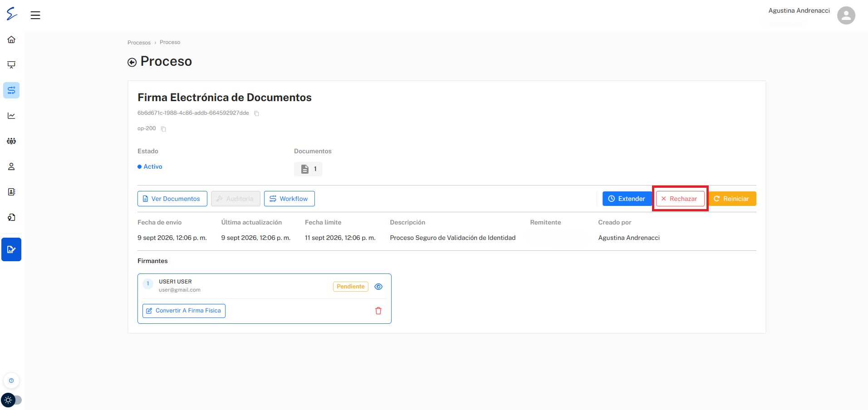Copy the process UUID
This screenshot has height=410, width=868.
pos(256,113)
